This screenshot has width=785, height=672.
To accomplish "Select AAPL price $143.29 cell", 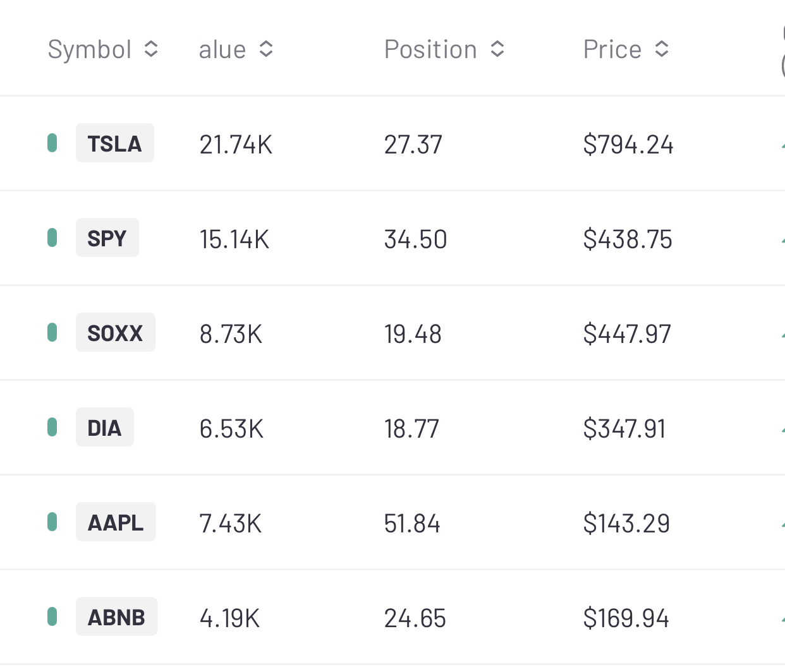I will coord(626,524).
